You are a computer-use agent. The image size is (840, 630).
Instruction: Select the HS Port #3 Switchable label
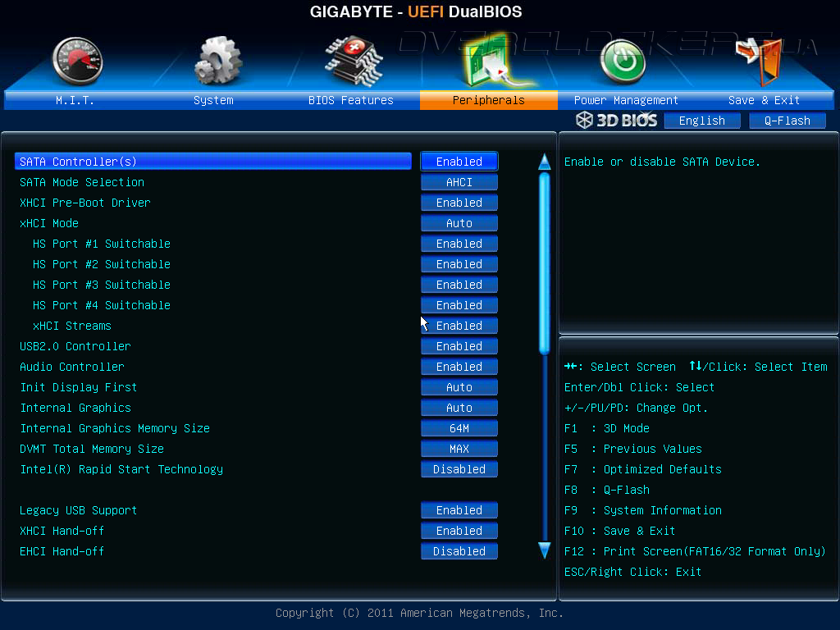click(101, 285)
